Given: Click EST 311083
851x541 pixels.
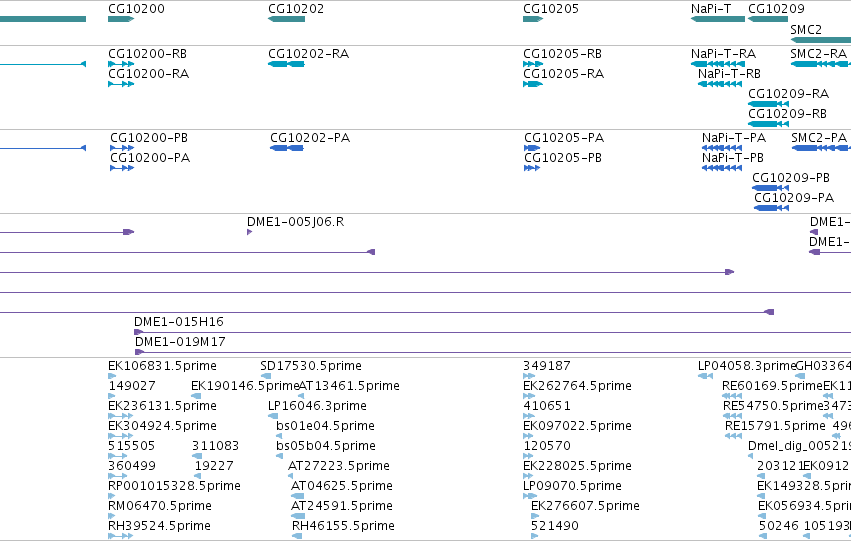Looking at the screenshot, I should [x=196, y=456].
